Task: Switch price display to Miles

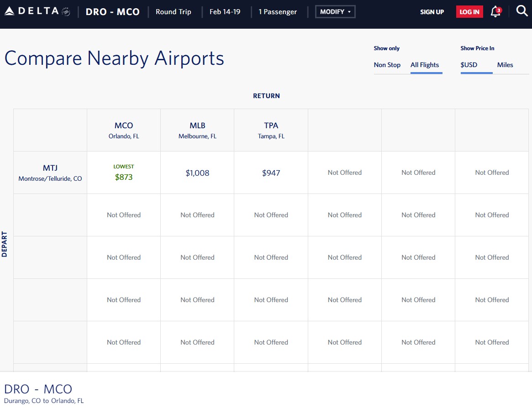Action: [x=505, y=65]
